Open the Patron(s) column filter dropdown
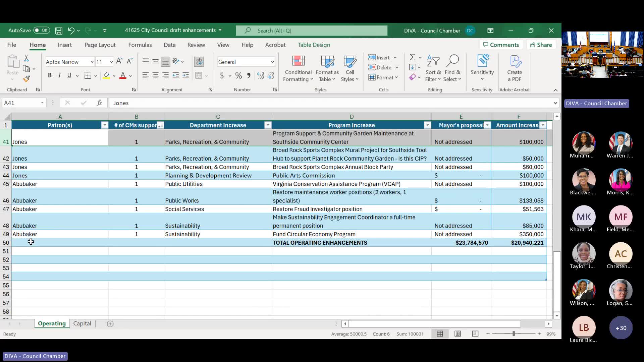Screen dimensions: 644x362 coord(105,125)
